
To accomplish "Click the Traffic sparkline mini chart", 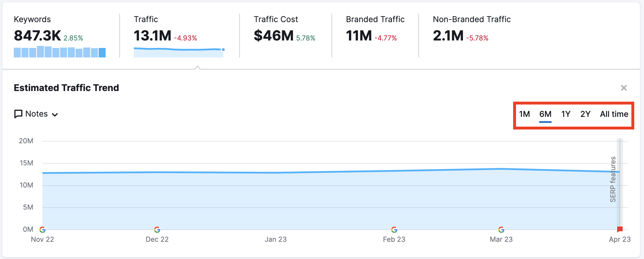I will pos(178,52).
